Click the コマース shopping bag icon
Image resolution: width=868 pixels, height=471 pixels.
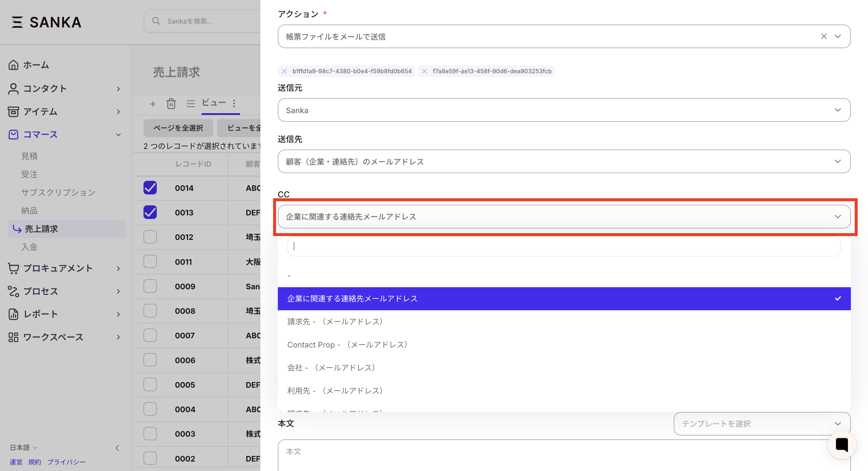pyautogui.click(x=14, y=134)
